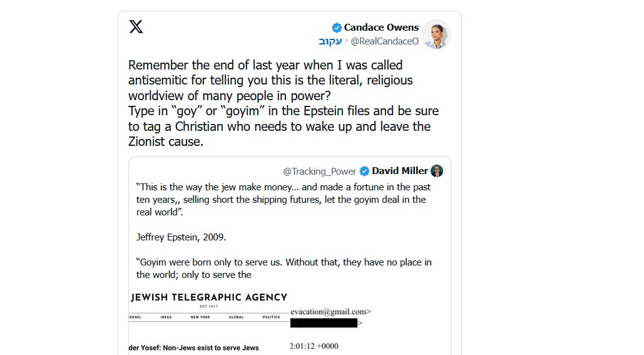Click David Miller's verified badge

[364, 172]
